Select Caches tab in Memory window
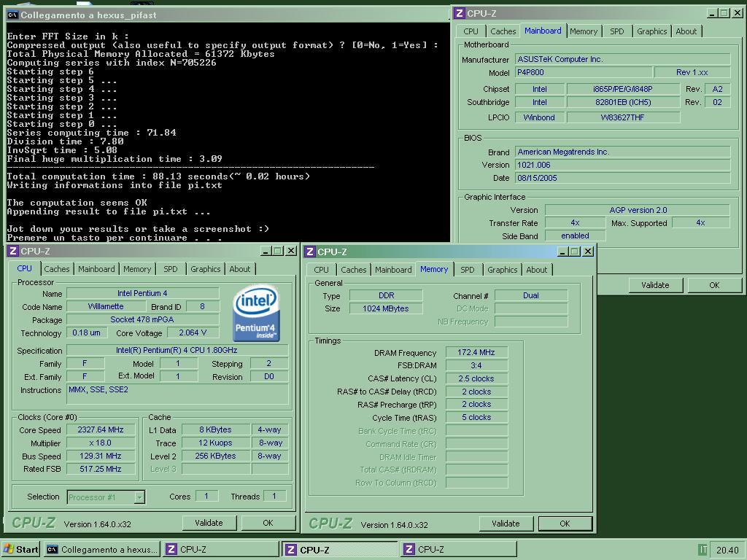 click(354, 270)
